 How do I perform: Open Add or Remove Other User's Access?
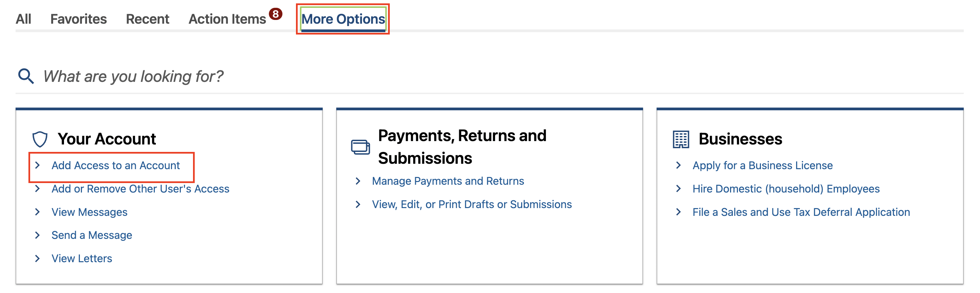[141, 188]
